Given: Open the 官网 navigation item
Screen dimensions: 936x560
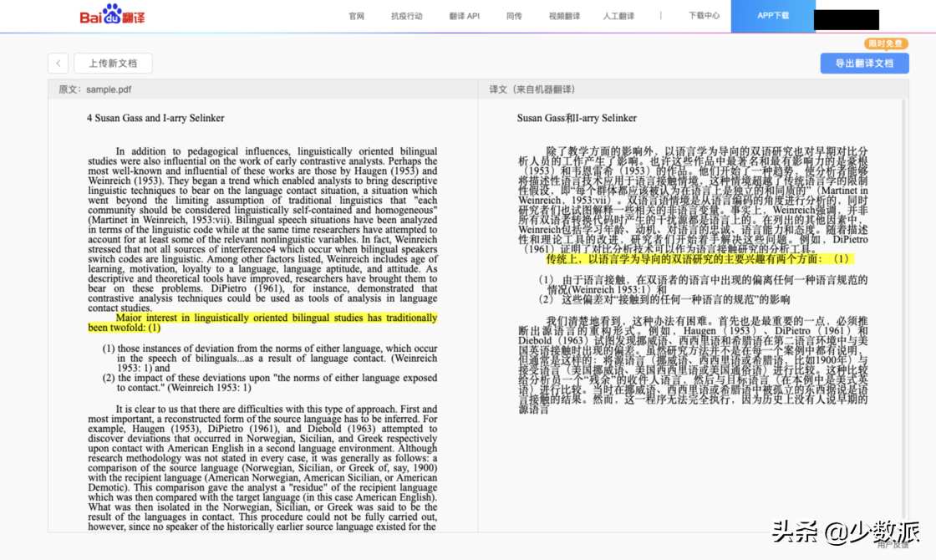Looking at the screenshot, I should [x=357, y=16].
